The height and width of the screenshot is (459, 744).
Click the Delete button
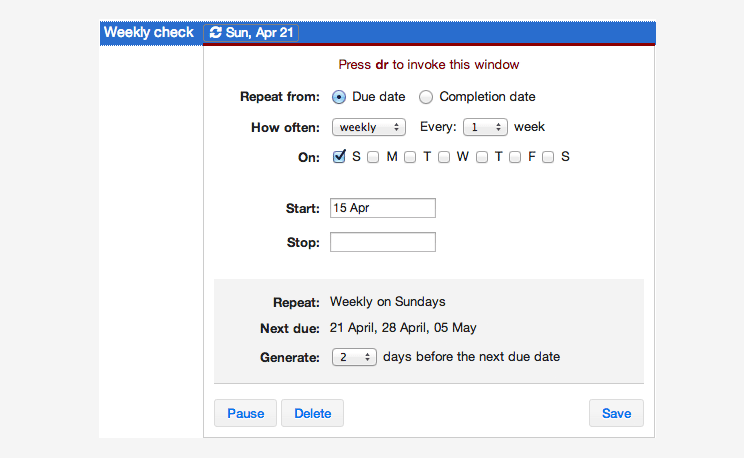[x=312, y=413]
